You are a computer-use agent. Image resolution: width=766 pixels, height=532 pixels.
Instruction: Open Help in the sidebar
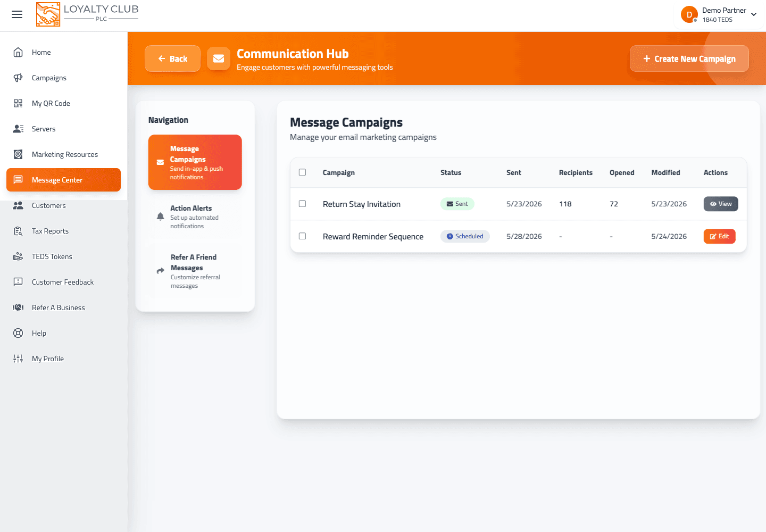(x=63, y=333)
